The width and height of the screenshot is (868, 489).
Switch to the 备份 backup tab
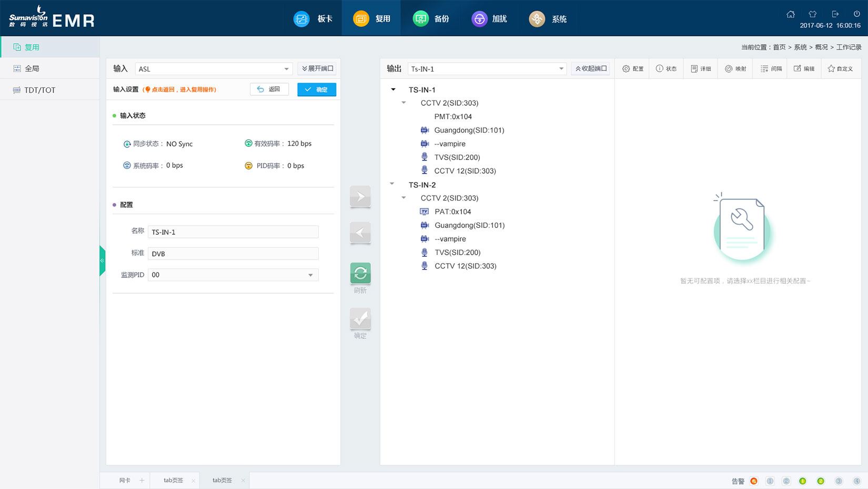click(432, 18)
